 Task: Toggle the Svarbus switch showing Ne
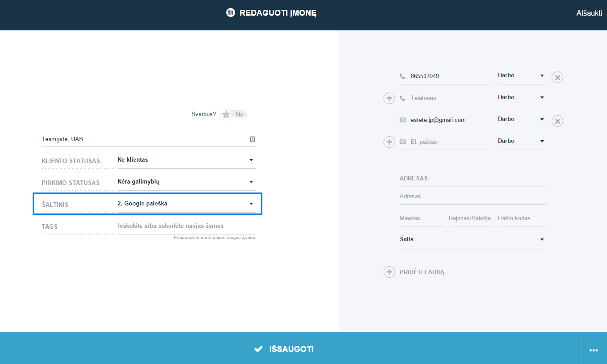234,115
